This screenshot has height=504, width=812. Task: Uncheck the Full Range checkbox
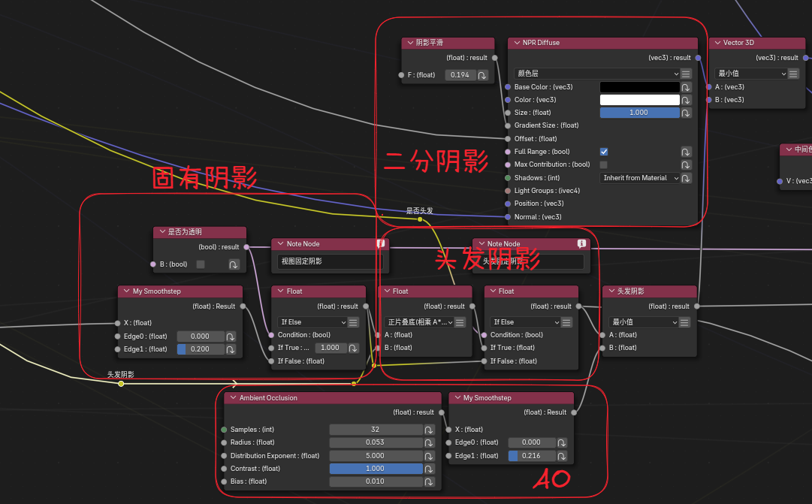click(604, 152)
